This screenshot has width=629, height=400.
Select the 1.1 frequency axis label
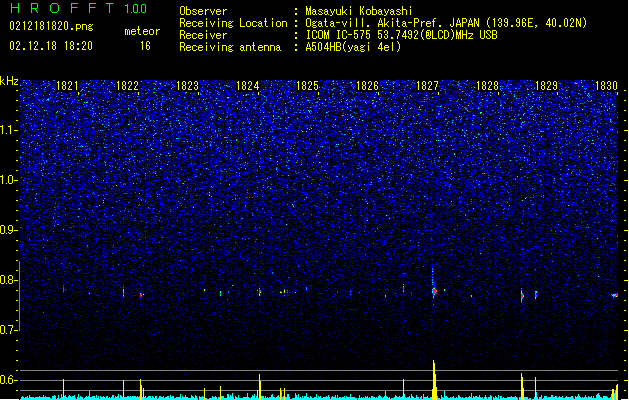8,130
